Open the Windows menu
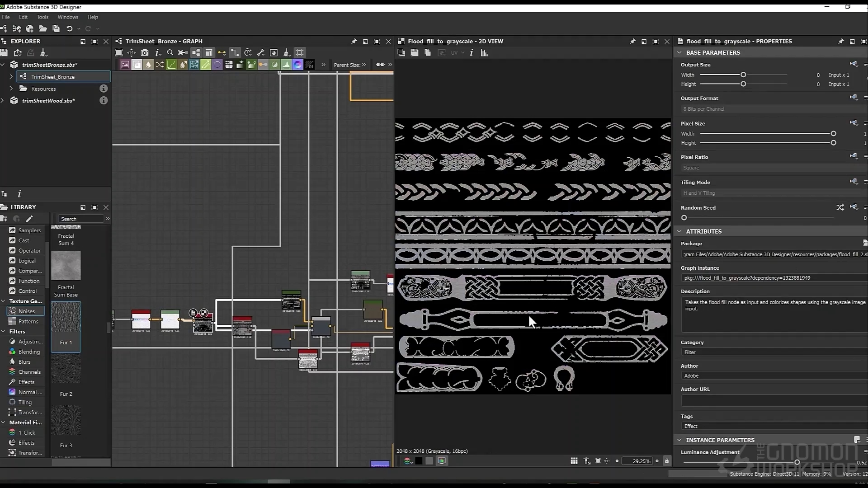This screenshot has width=868, height=488. (x=68, y=17)
